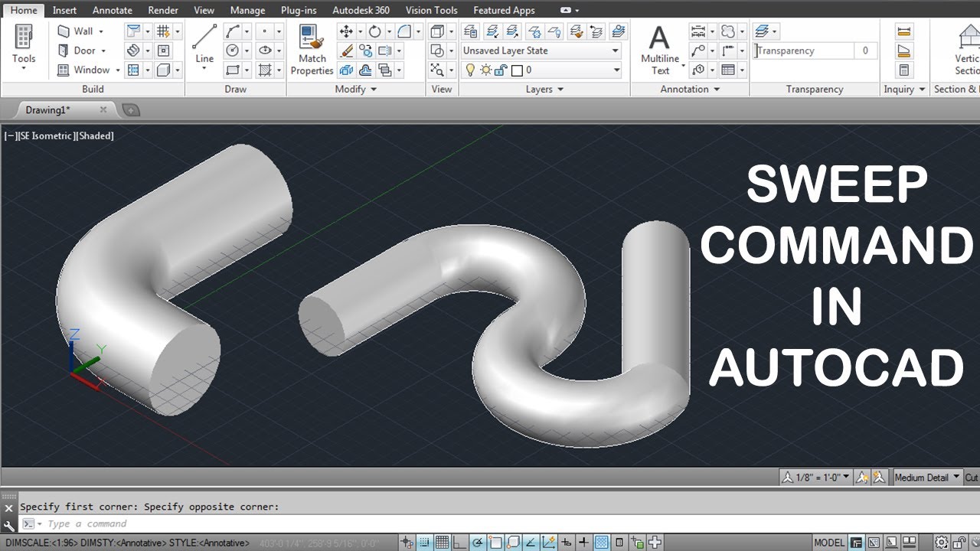Open Layer Properties manager icon
This screenshot has height=551, width=980.
pos(470,31)
